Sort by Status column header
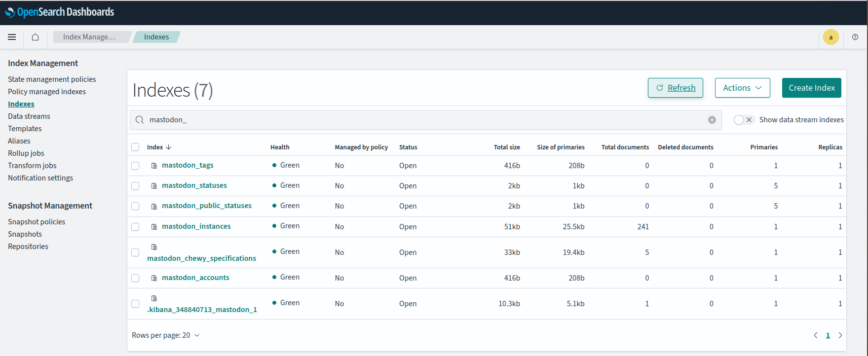The width and height of the screenshot is (868, 356). [408, 147]
